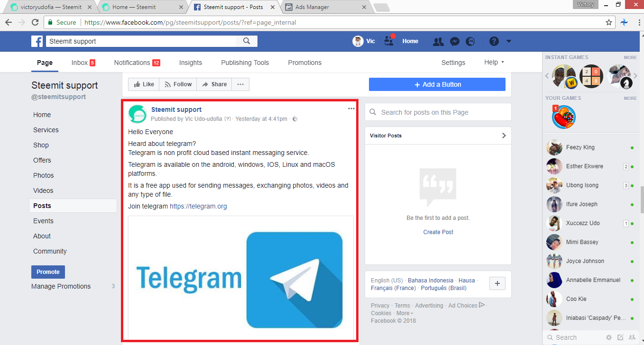Click the Like button
This screenshot has height=345, width=644.
click(144, 84)
